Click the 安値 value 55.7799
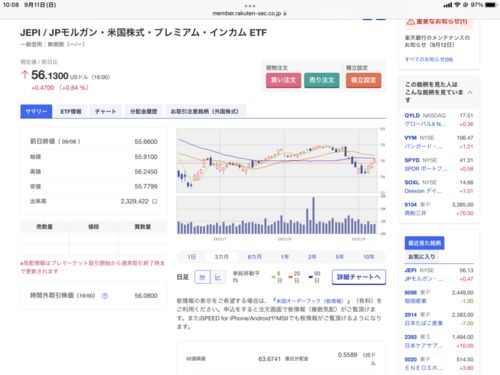The width and height of the screenshot is (500, 375). click(146, 186)
